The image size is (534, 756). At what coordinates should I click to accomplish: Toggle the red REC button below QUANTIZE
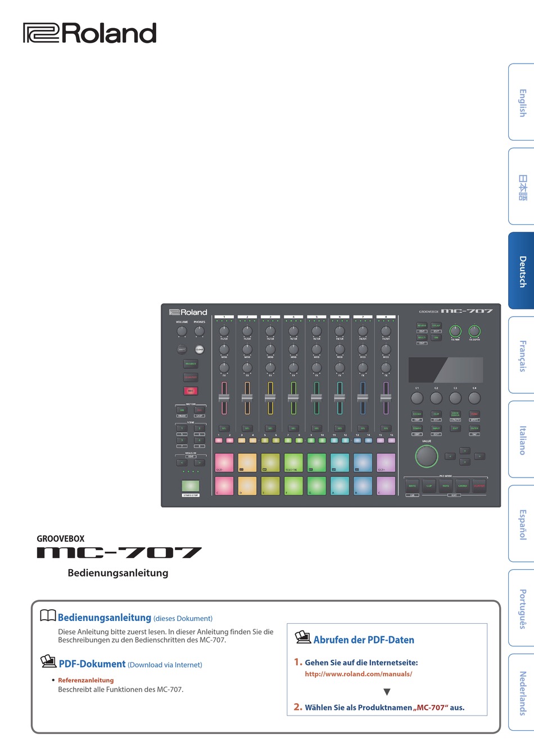pos(191,391)
